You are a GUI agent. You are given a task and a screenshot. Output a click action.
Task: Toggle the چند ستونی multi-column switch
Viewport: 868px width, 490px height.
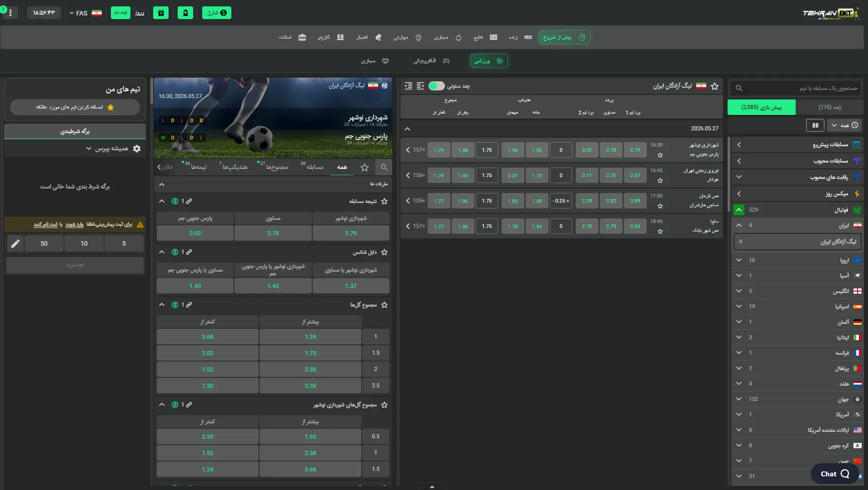point(436,86)
